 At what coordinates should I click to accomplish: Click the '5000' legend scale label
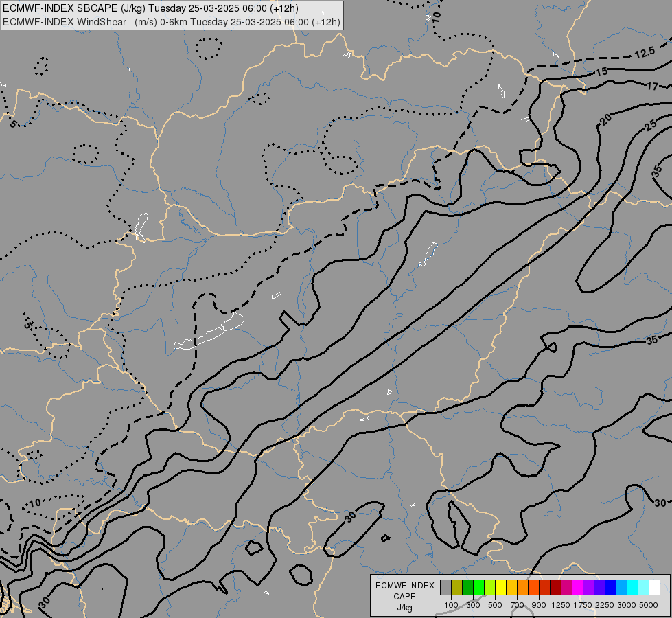click(x=649, y=605)
